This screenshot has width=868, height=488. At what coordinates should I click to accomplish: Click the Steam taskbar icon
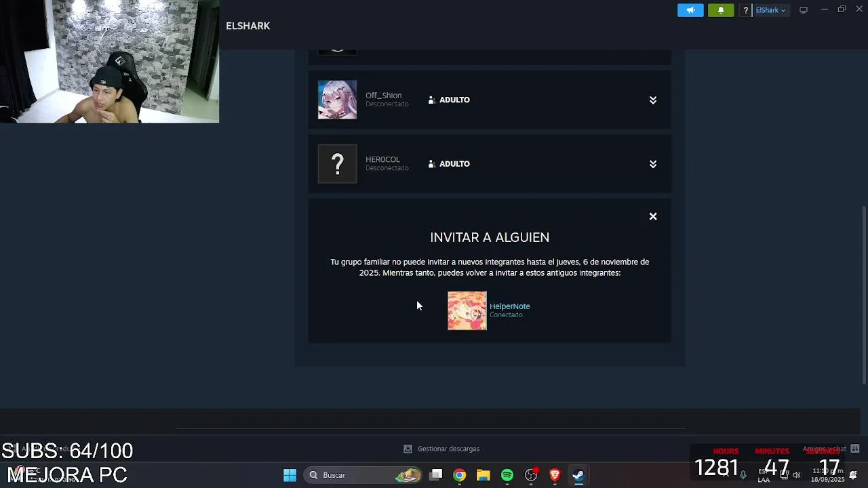pyautogui.click(x=578, y=475)
